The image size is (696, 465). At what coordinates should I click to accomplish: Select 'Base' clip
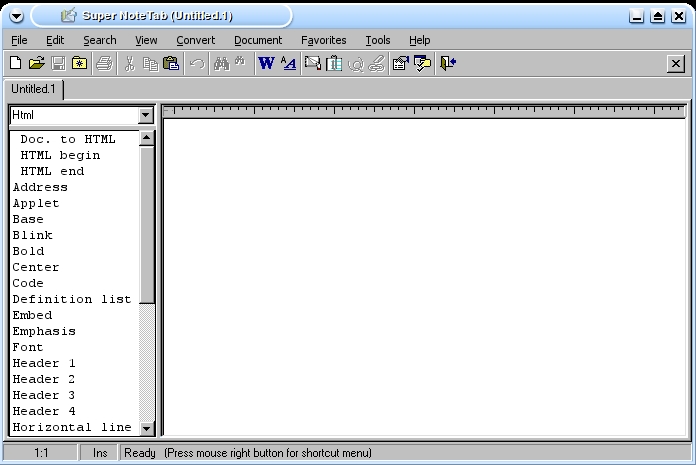click(28, 219)
